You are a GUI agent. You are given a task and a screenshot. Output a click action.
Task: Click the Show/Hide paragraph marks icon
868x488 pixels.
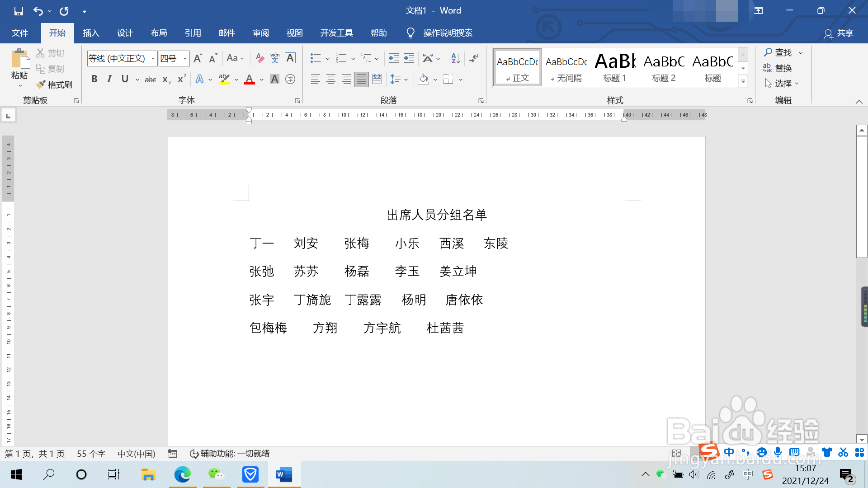pyautogui.click(x=474, y=58)
